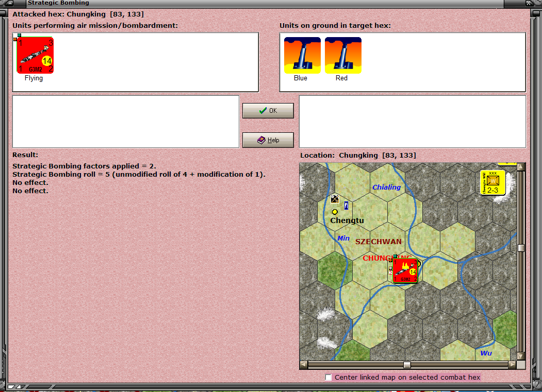Viewport: 542px width, 392px height.
Task: Click the G3M2 air unit on the map
Action: (x=405, y=271)
